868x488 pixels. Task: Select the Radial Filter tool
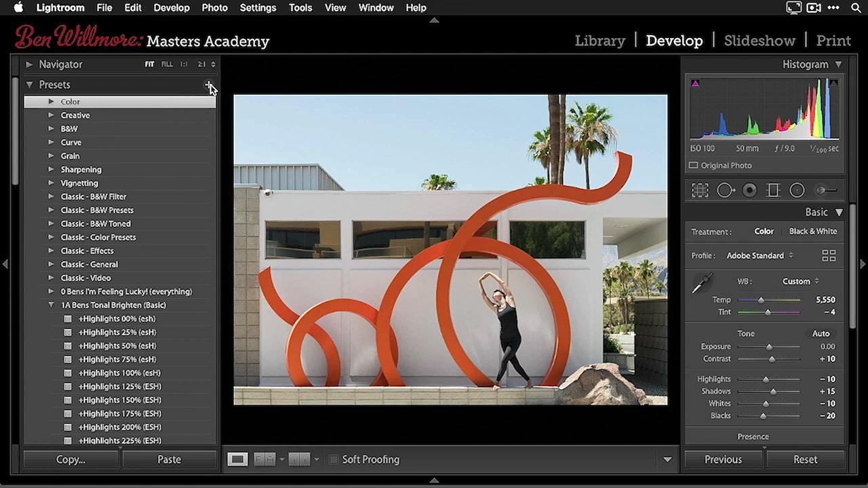click(x=797, y=190)
